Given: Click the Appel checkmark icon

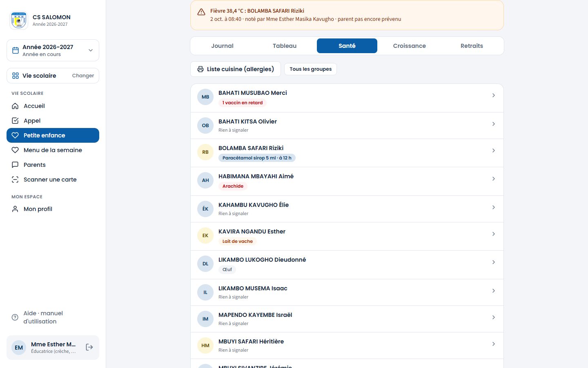Looking at the screenshot, I should point(15,121).
